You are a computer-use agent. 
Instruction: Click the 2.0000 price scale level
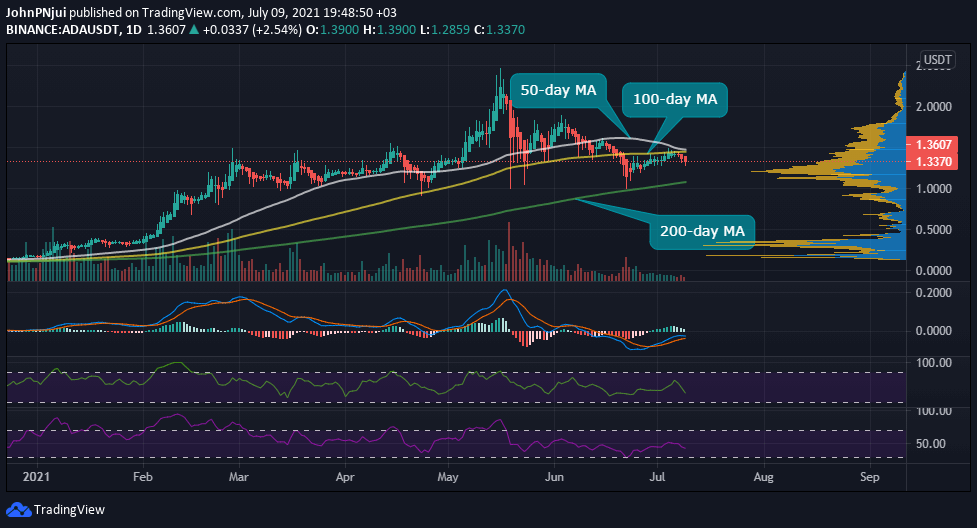pos(933,107)
